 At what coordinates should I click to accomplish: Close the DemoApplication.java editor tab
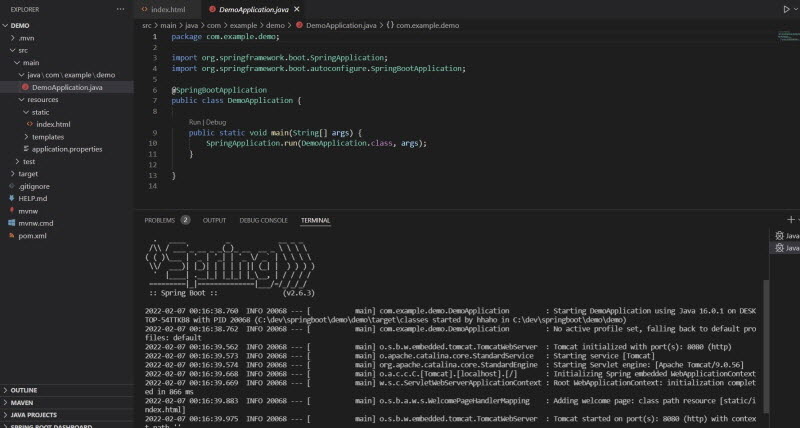click(297, 9)
